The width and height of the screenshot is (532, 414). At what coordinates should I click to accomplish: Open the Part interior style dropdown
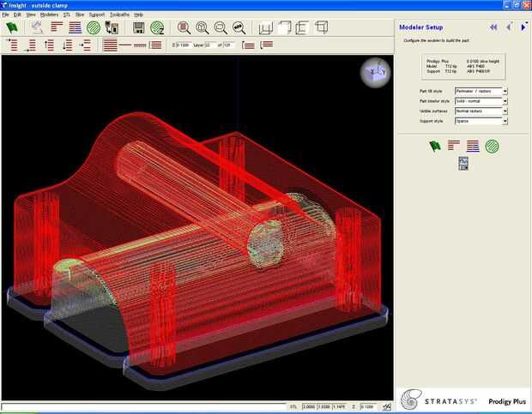click(481, 101)
